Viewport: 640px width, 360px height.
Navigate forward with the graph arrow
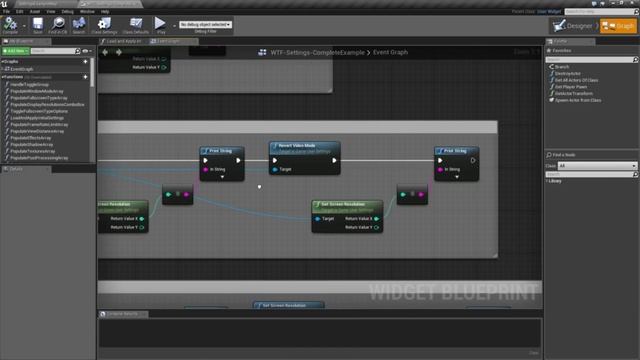click(x=119, y=52)
